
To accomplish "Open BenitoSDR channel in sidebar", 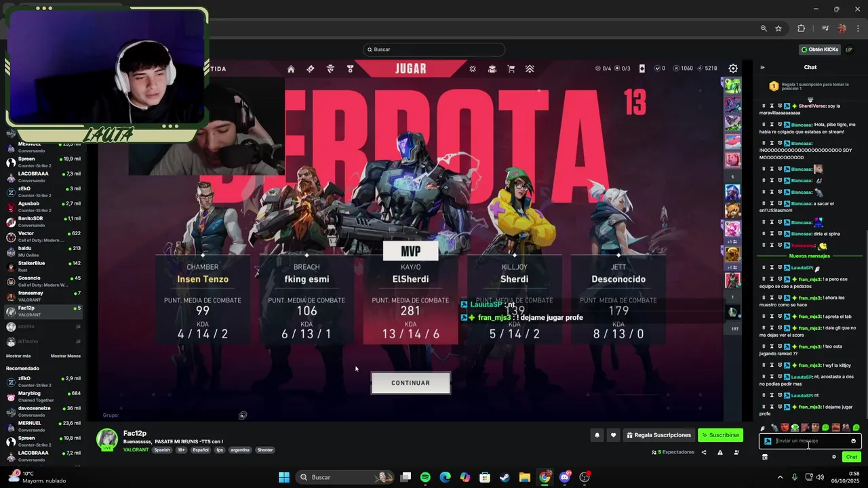I will [x=42, y=222].
